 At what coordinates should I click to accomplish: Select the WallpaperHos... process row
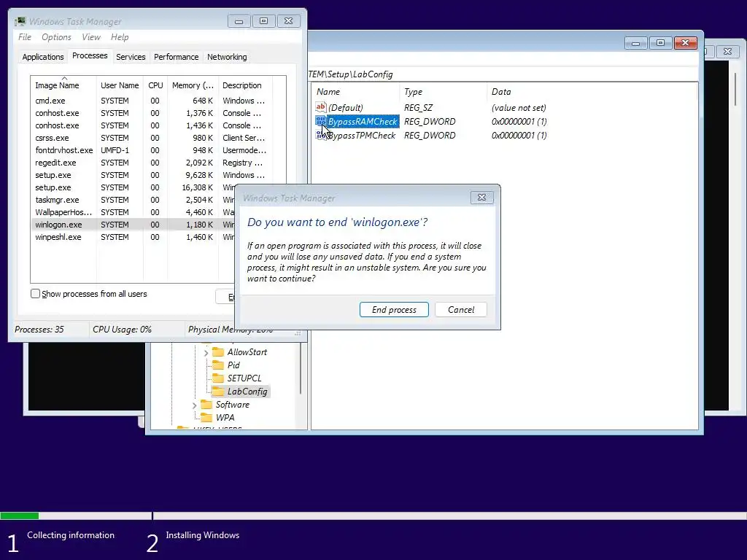tap(133, 212)
